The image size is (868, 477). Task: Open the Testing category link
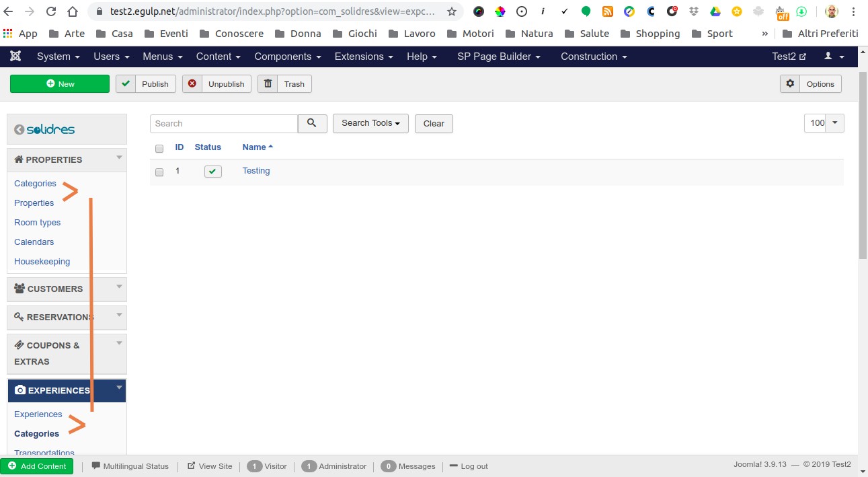pyautogui.click(x=256, y=171)
